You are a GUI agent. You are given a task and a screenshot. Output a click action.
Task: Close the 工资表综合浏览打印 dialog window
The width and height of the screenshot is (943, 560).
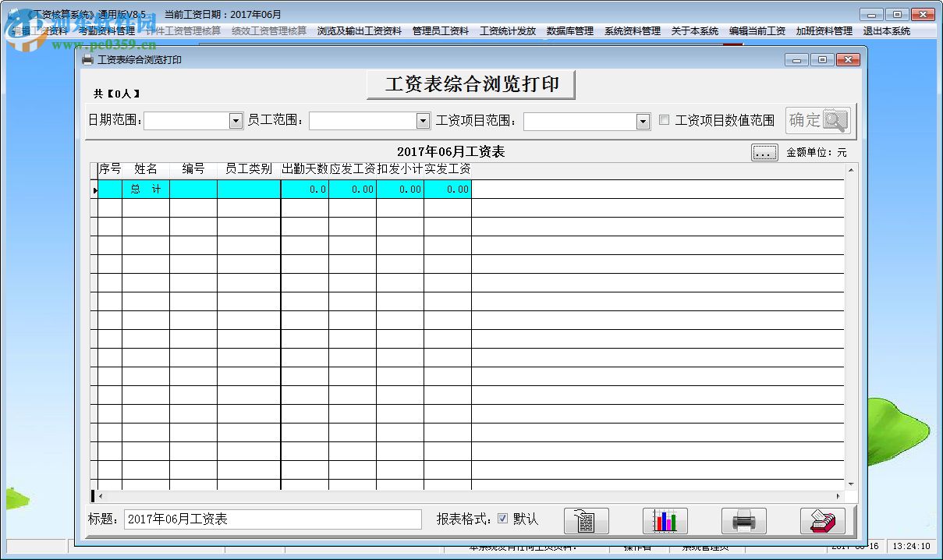point(847,60)
